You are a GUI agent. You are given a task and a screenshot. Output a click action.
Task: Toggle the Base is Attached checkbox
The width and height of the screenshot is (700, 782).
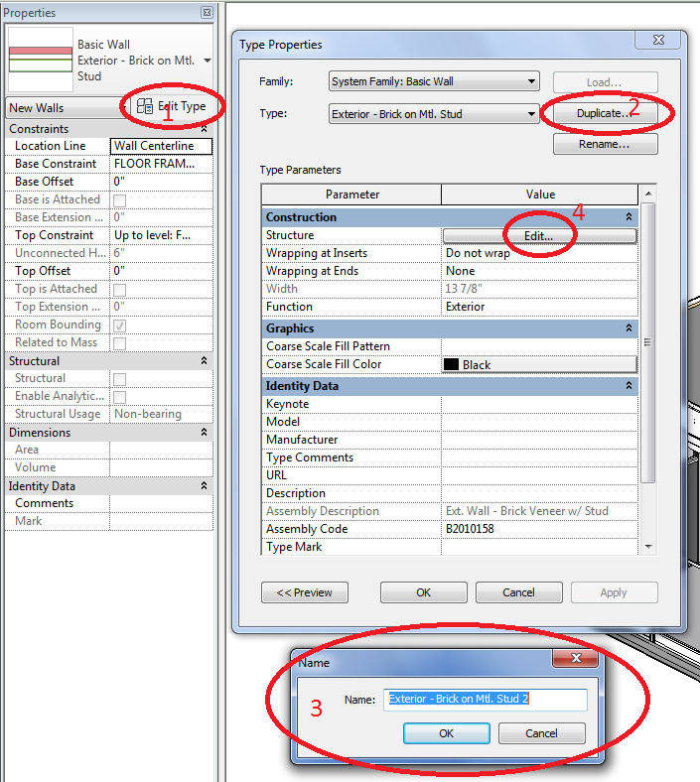(x=120, y=200)
